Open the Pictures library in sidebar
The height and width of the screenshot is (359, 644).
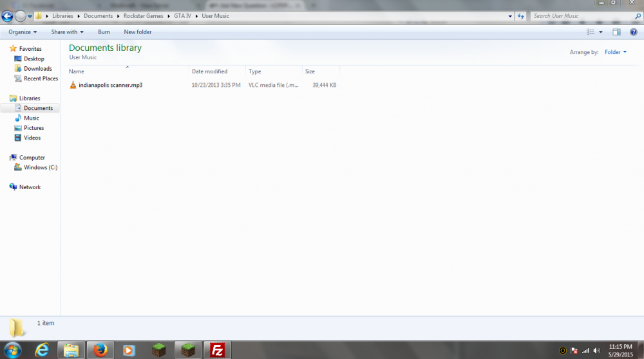coord(33,127)
